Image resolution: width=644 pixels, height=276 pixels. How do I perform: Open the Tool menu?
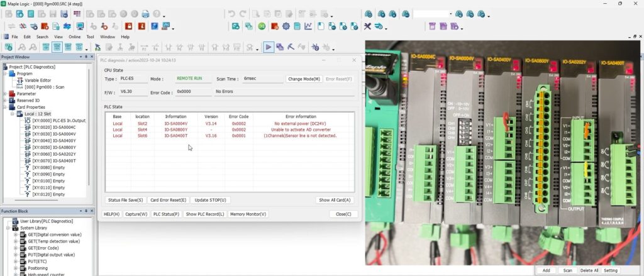[91, 36]
